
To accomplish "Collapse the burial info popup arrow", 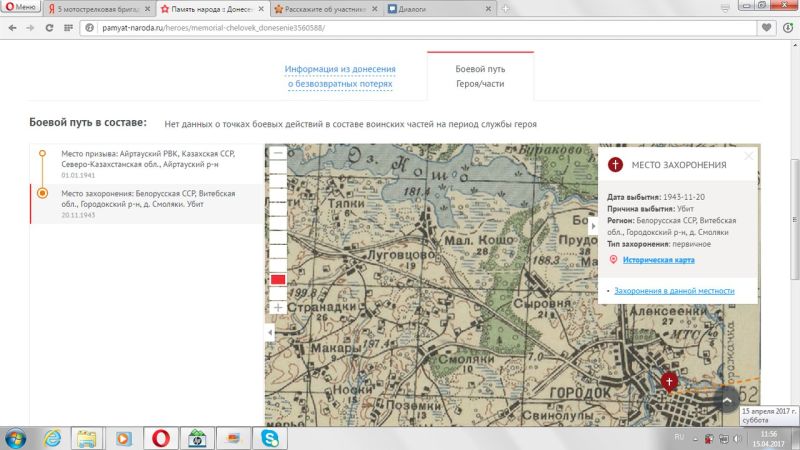I will 593,226.
